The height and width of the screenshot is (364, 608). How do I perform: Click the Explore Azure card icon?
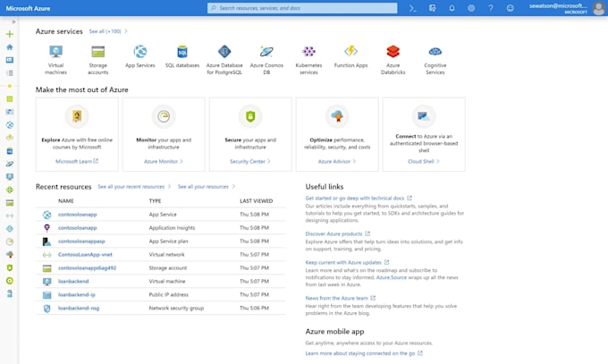click(x=77, y=116)
